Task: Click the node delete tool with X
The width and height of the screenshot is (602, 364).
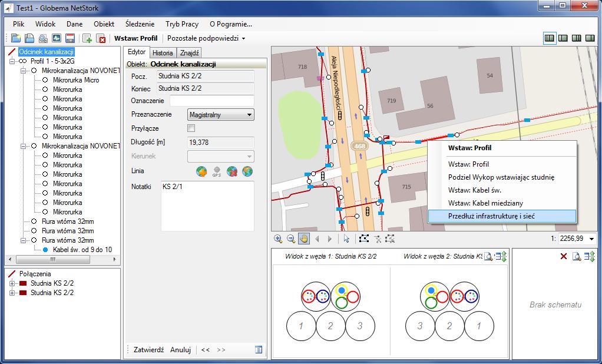Action: pos(378,239)
